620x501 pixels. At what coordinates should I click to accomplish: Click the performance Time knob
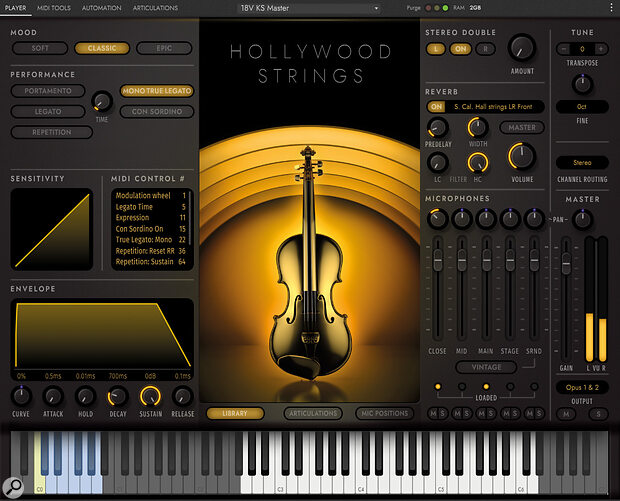(102, 101)
